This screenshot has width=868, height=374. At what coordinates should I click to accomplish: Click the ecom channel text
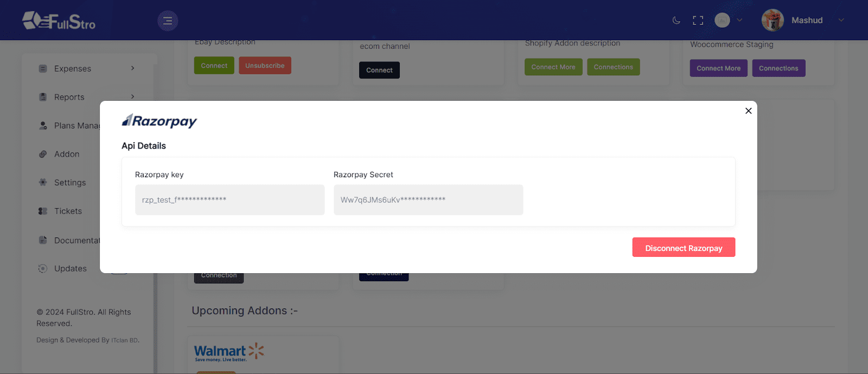coord(385,46)
